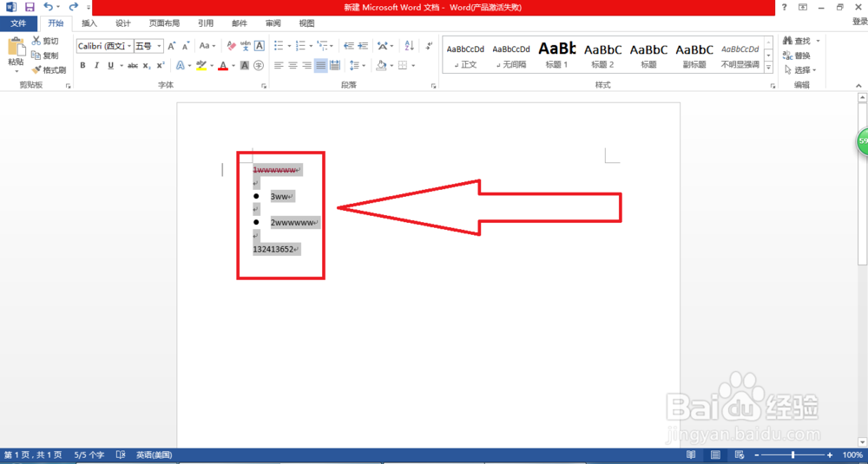The height and width of the screenshot is (464, 868).
Task: Click the Paste (粘贴) clipboard icon
Action: tap(16, 47)
